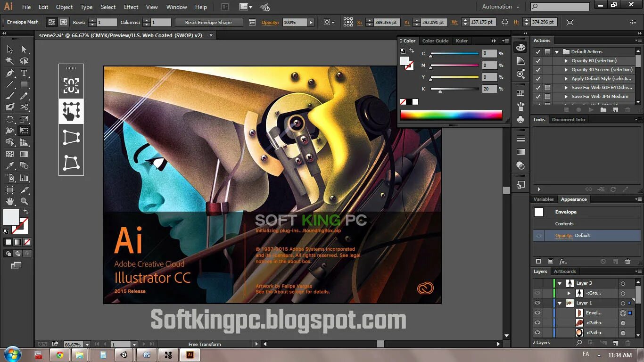Show the hidden <Gro... sublayer via its visibility box
Image resolution: width=644 pixels, height=362 pixels.
point(537,293)
